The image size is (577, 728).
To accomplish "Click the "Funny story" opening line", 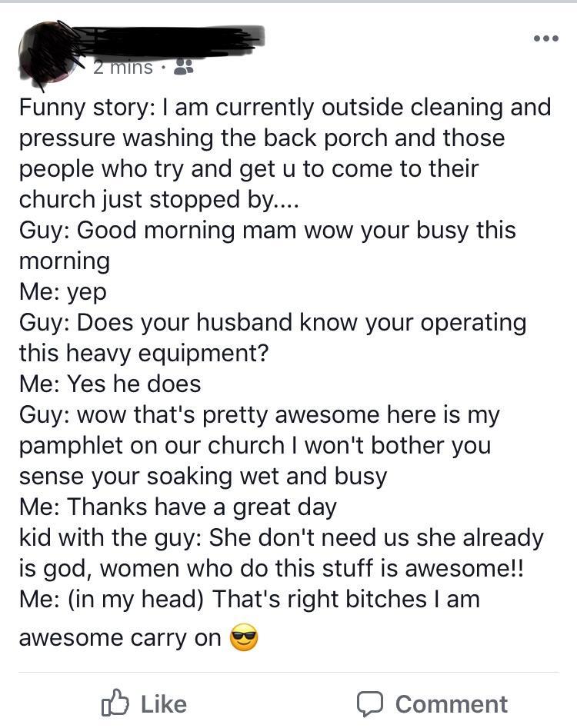I will tap(285, 107).
